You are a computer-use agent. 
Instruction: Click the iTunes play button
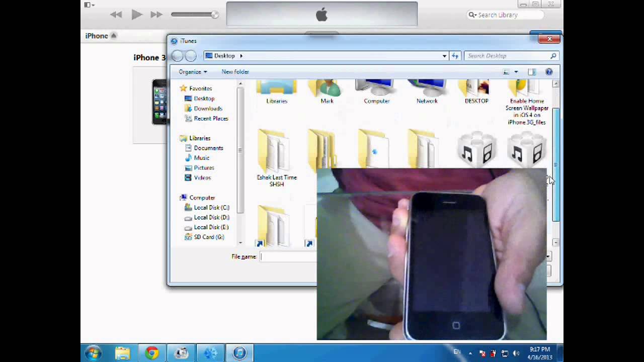(136, 15)
